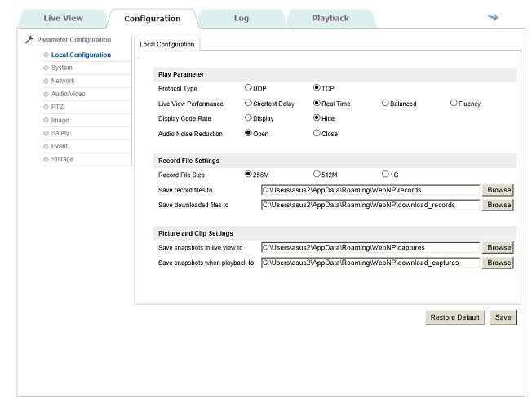
Task: Close audio noise reduction
Action: (x=317, y=134)
